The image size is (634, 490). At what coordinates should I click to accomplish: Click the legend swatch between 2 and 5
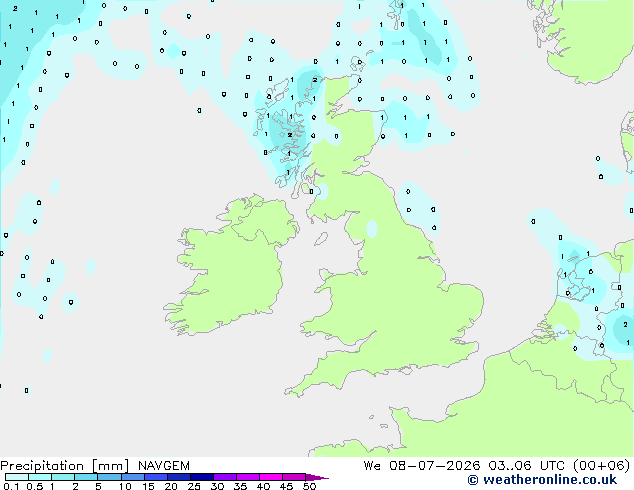(86, 477)
